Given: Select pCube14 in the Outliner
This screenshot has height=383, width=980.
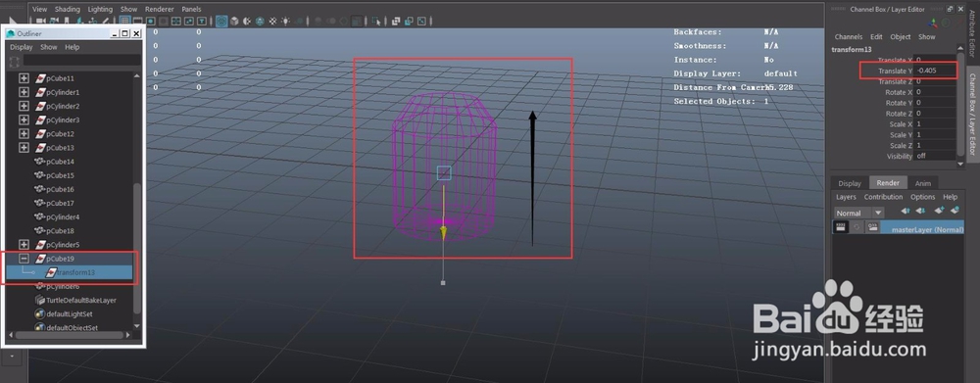Looking at the screenshot, I should 60,162.
